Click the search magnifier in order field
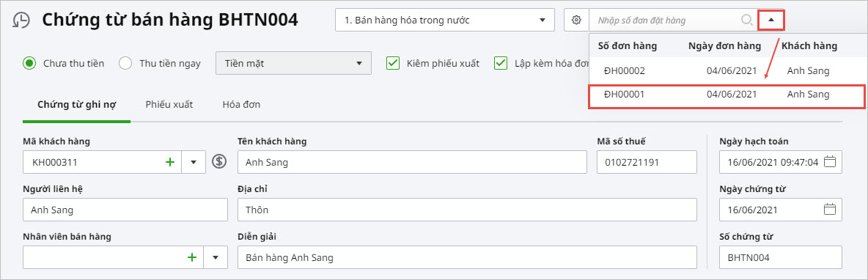868x280 pixels. pyautogui.click(x=746, y=20)
